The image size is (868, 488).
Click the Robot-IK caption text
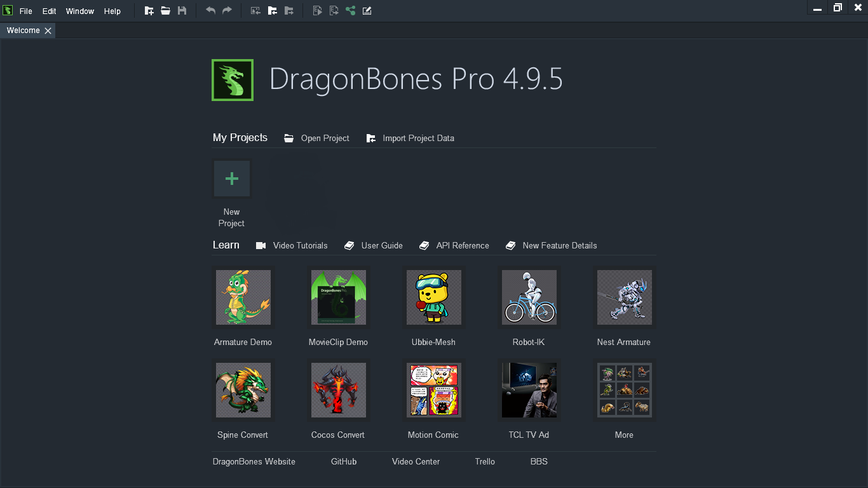tap(529, 342)
